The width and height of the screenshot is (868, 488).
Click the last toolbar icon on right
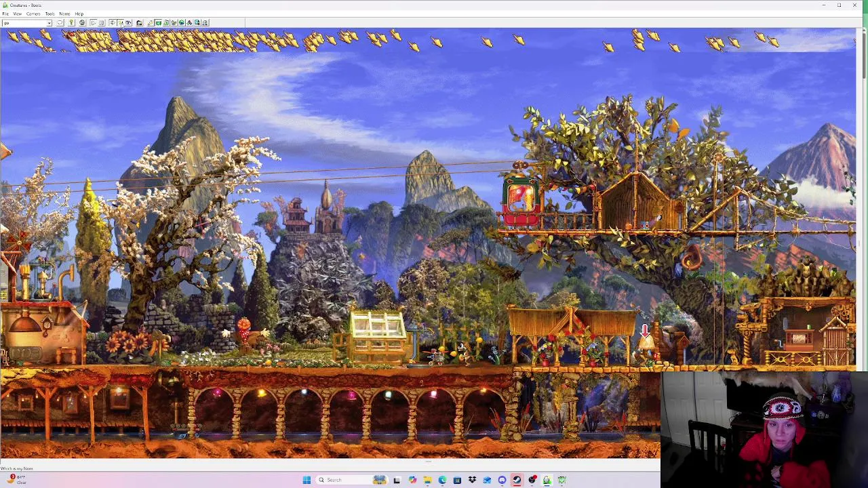tap(205, 23)
